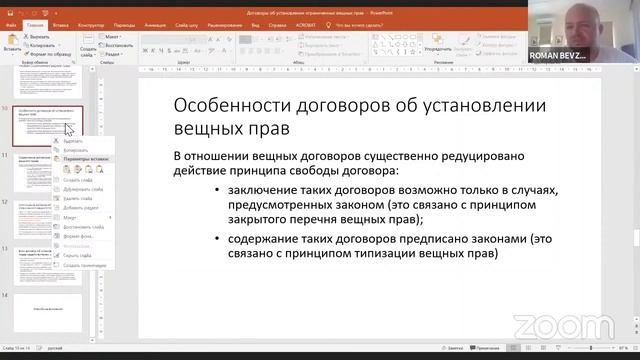Click second paste option icon in context menu
This screenshot has height=360, width=640.
point(78,169)
